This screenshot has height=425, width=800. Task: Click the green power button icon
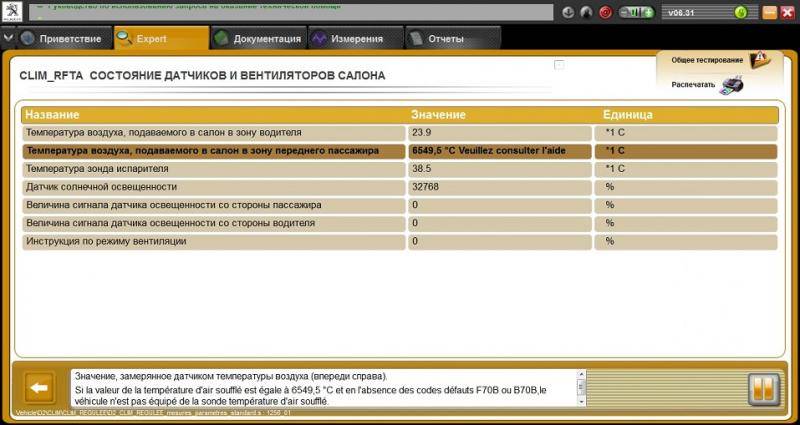tap(740, 13)
